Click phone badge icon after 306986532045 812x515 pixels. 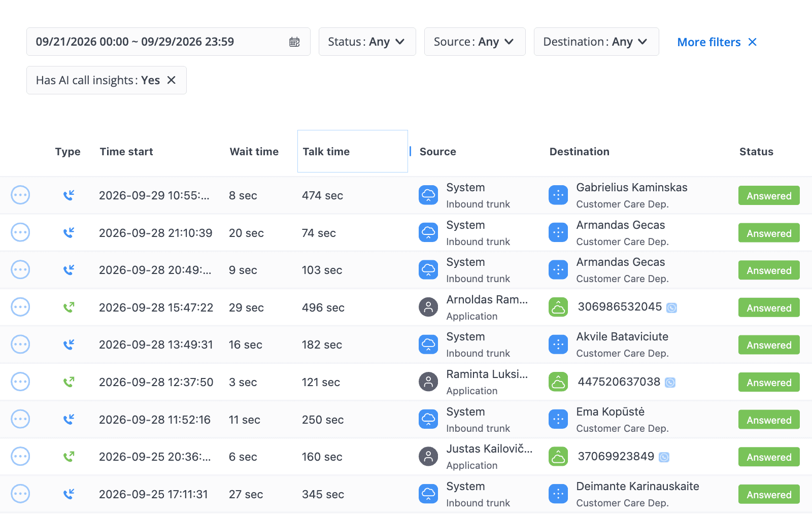(x=671, y=307)
